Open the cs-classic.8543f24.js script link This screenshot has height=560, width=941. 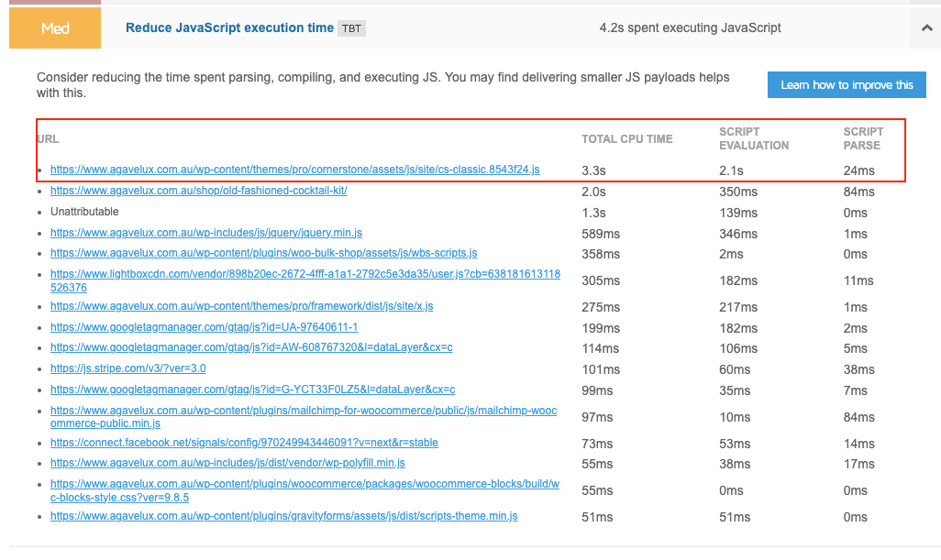pyautogui.click(x=294, y=170)
